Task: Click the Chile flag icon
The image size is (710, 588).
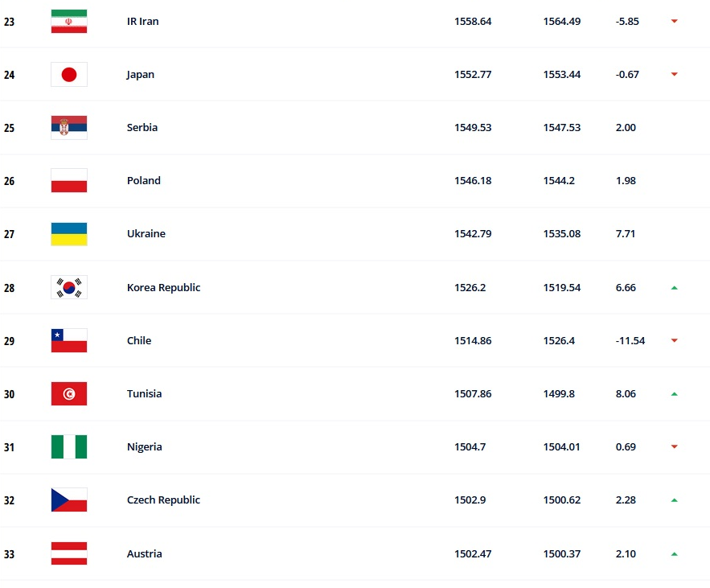Action: click(x=68, y=341)
